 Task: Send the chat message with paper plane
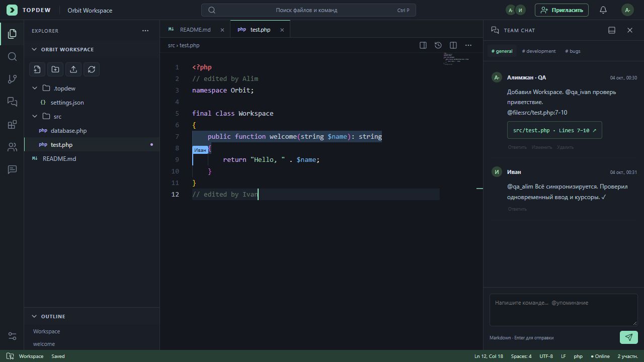(629, 337)
